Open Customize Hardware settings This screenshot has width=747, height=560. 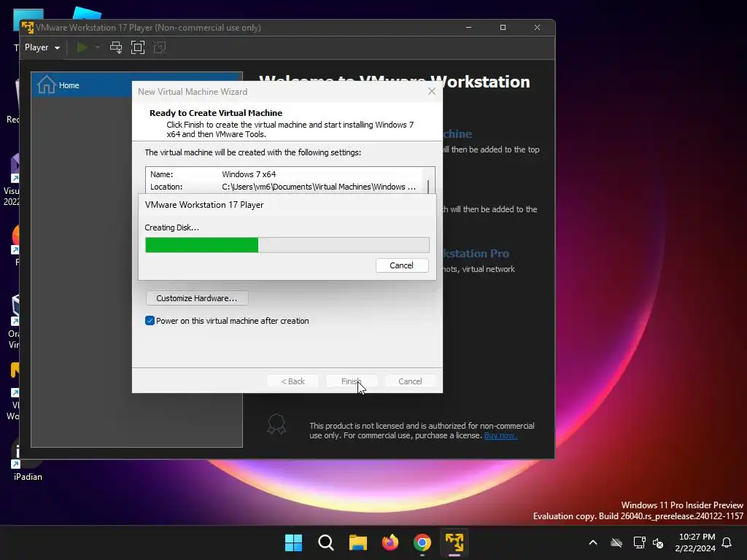tap(197, 298)
